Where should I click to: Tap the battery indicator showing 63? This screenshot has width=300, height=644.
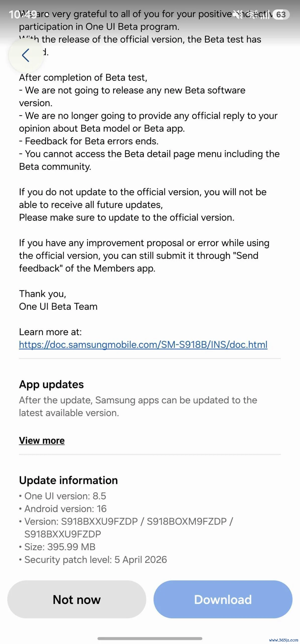(x=281, y=15)
